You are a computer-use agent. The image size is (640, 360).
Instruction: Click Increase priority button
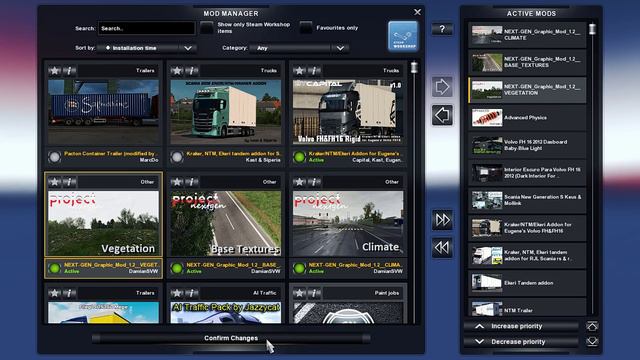pos(521,326)
